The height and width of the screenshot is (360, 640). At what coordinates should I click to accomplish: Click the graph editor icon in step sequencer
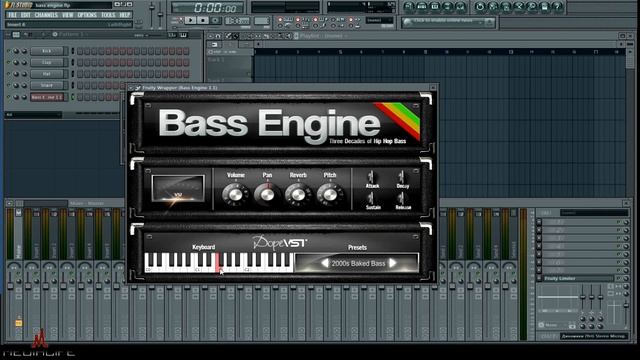pyautogui.click(x=172, y=35)
